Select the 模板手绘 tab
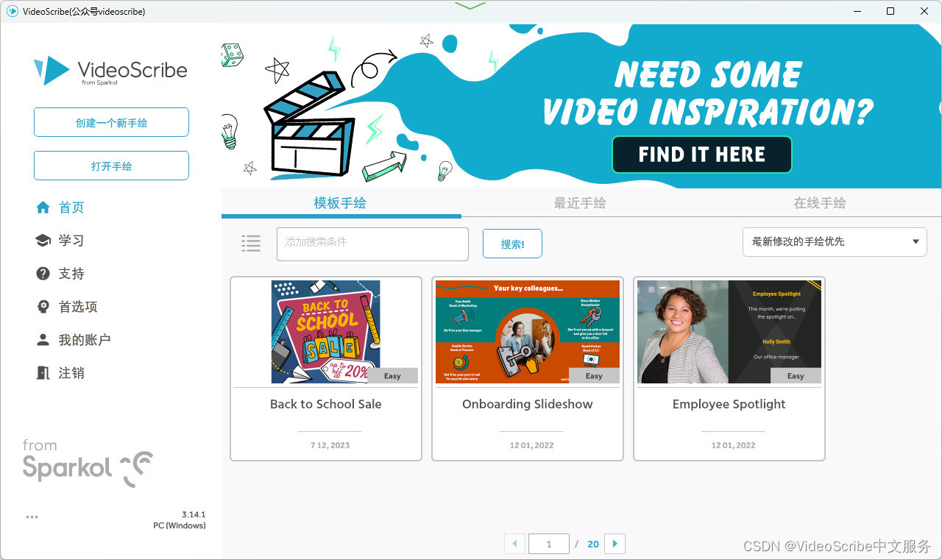This screenshot has height=560, width=942. pyautogui.click(x=339, y=202)
